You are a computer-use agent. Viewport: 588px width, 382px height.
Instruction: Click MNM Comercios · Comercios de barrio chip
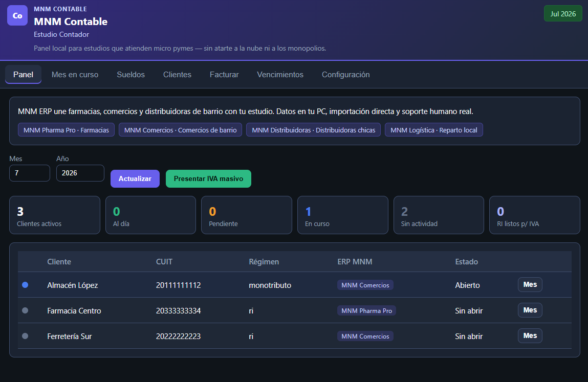(x=180, y=130)
